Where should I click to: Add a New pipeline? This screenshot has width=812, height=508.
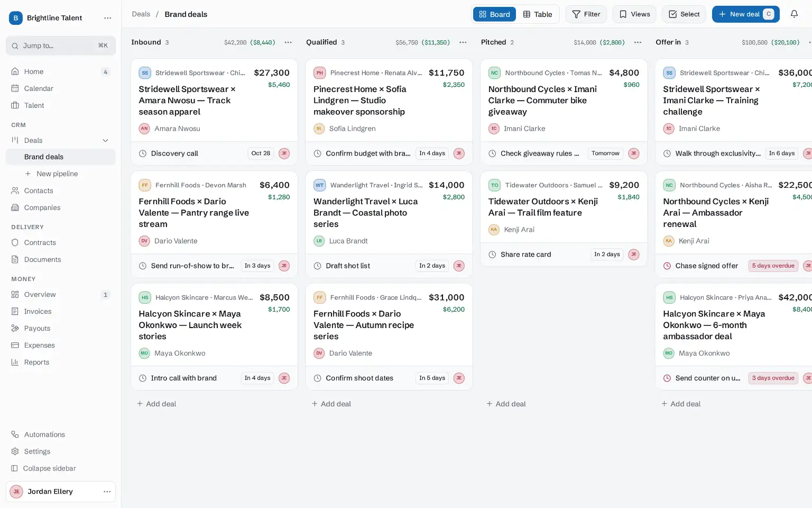[x=52, y=174]
